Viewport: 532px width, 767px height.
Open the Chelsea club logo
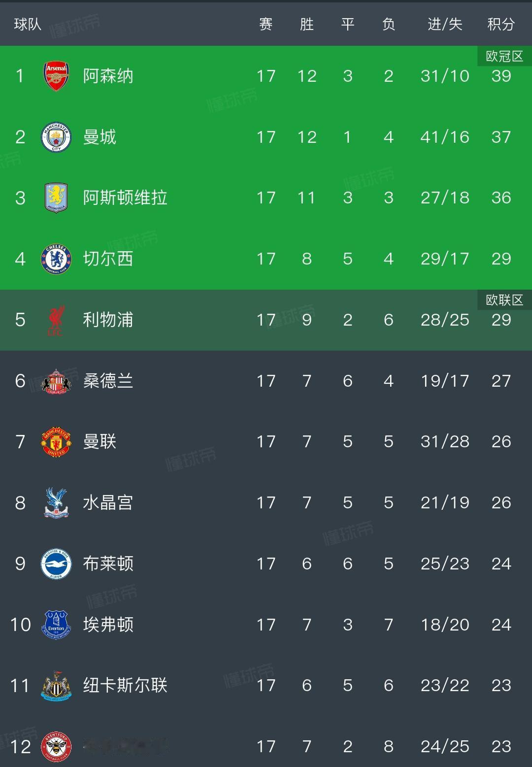pos(56,259)
